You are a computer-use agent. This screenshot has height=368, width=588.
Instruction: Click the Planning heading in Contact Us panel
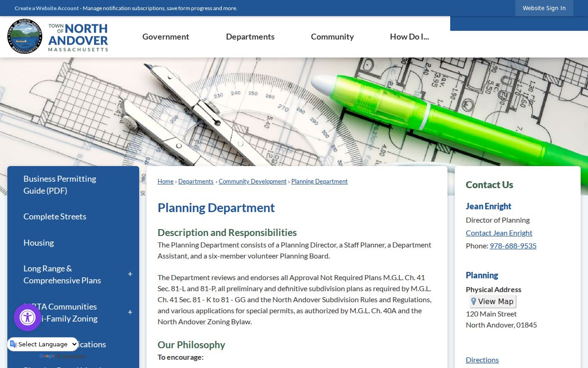click(x=482, y=275)
